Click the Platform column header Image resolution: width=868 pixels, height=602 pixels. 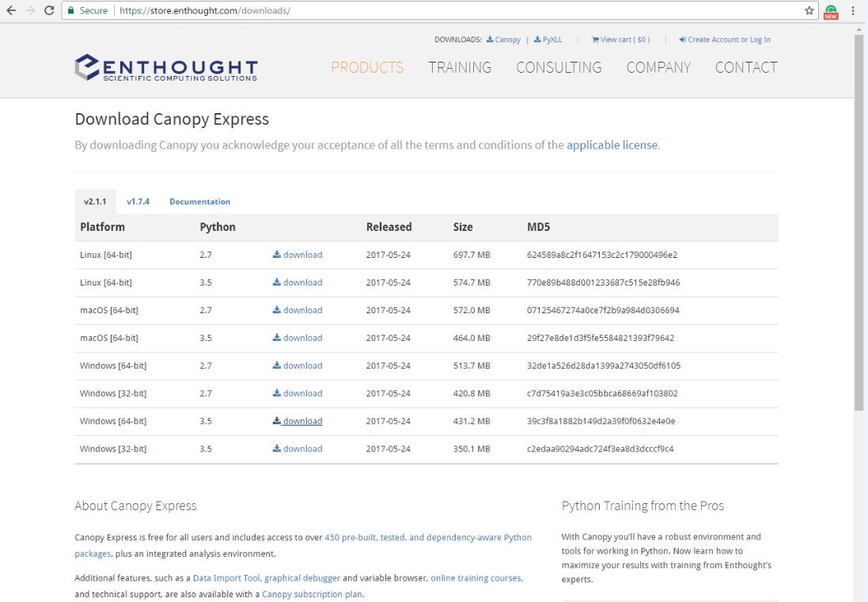102,227
